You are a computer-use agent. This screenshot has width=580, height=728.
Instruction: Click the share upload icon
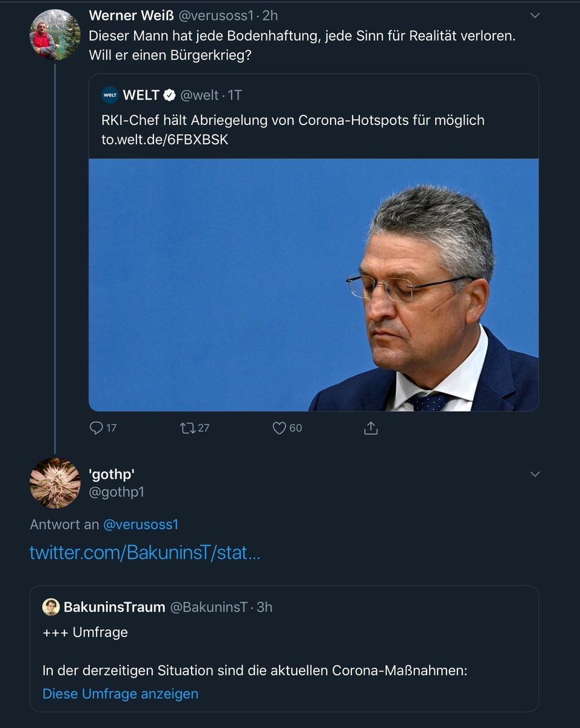pos(371,428)
